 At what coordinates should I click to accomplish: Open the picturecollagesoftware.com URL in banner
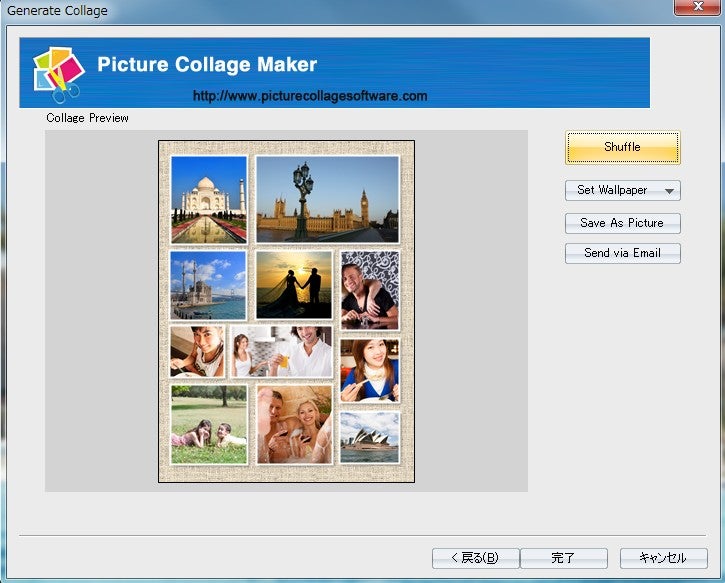coord(310,96)
